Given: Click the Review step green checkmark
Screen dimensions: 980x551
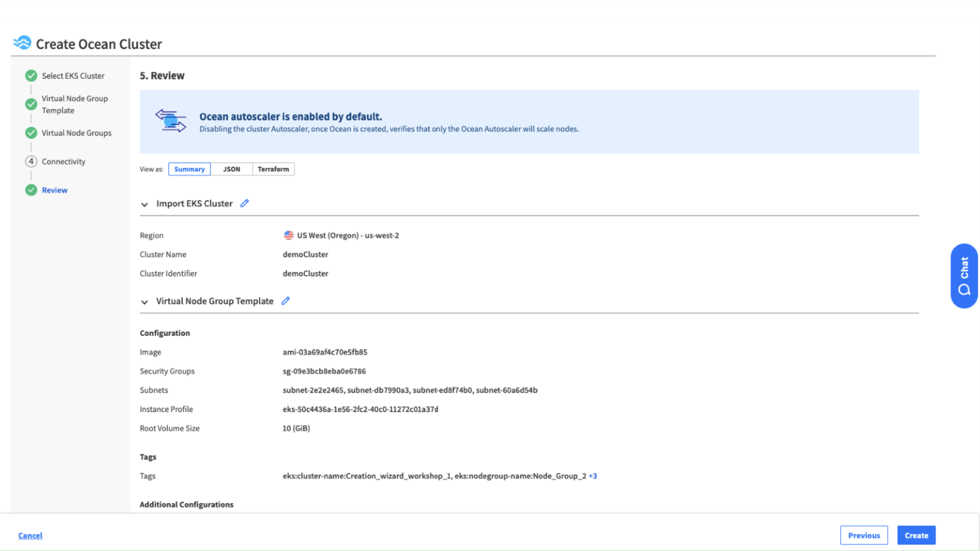Looking at the screenshot, I should (31, 190).
